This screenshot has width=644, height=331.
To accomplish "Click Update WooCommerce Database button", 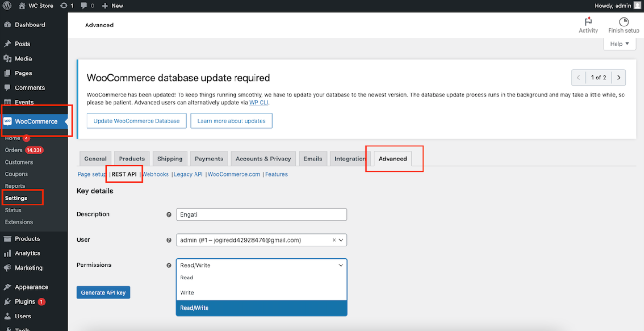I will coord(136,121).
